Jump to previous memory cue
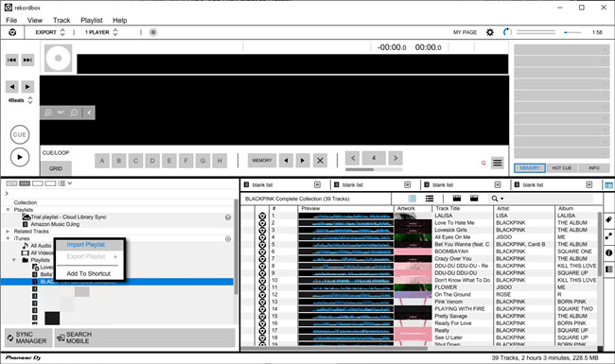This screenshot has width=615, height=364. pos(286,160)
